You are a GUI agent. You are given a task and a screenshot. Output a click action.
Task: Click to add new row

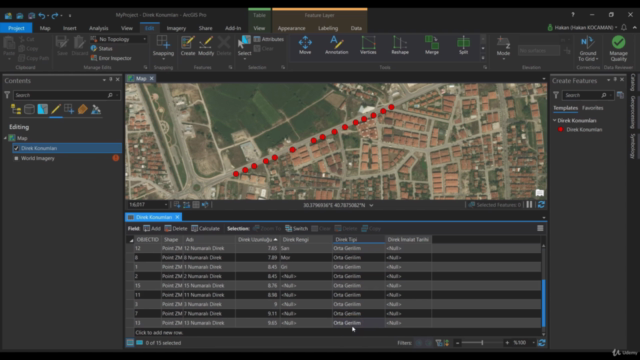pyautogui.click(x=159, y=333)
